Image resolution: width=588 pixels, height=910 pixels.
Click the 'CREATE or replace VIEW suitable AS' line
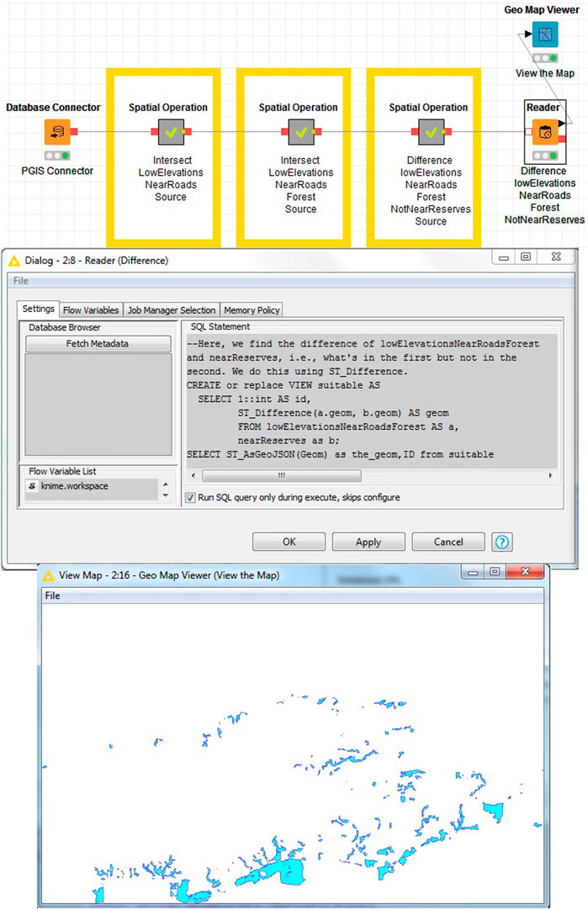click(x=283, y=385)
